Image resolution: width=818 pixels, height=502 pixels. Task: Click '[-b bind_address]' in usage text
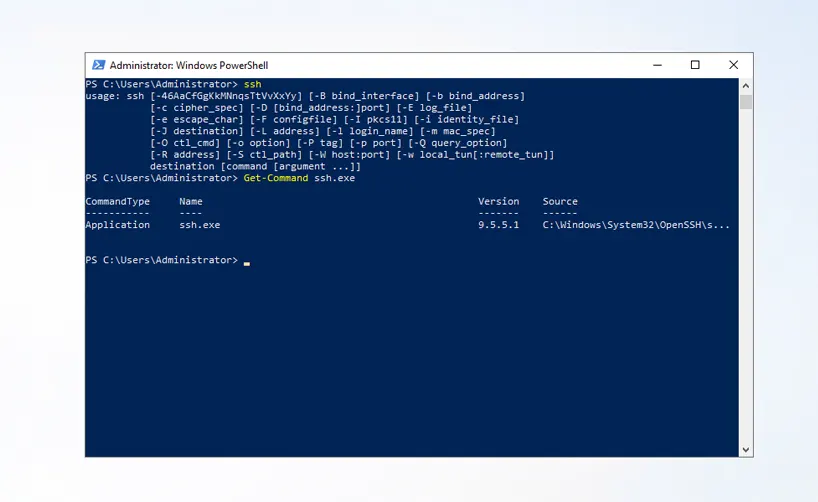pyautogui.click(x=475, y=96)
